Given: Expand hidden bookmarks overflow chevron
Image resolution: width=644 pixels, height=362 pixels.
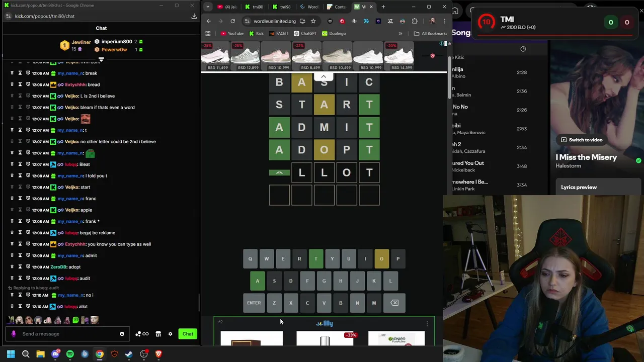Looking at the screenshot, I should pos(400,33).
